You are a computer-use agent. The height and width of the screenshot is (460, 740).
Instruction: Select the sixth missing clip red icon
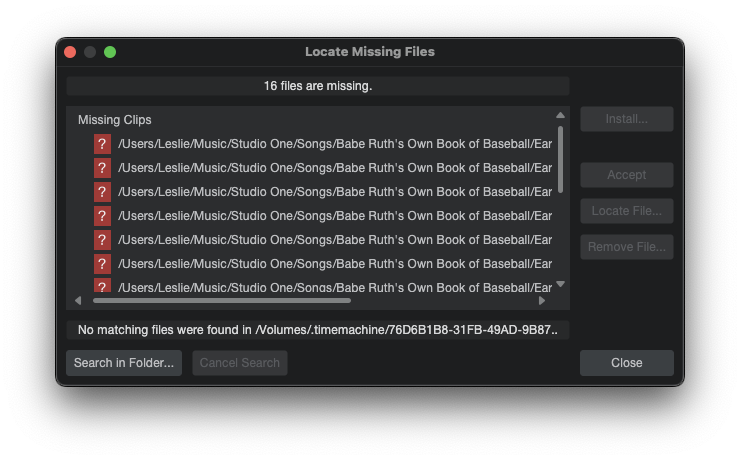pos(102,264)
